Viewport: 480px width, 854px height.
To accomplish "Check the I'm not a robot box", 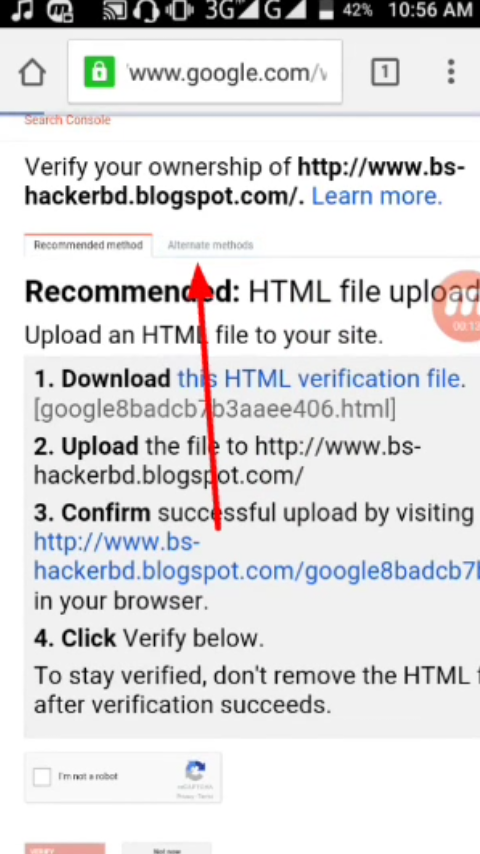I will [x=42, y=777].
